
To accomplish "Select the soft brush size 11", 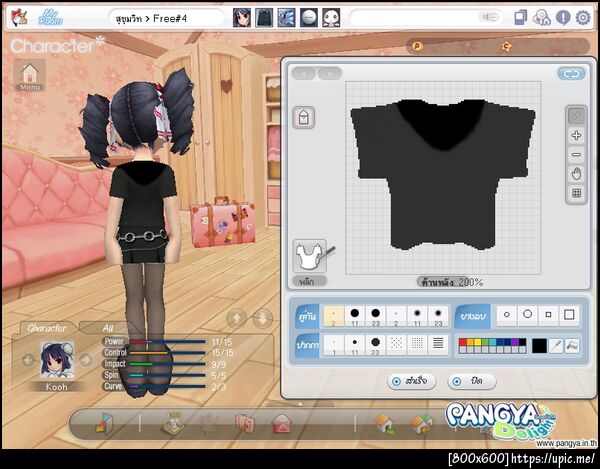I will click(x=417, y=316).
